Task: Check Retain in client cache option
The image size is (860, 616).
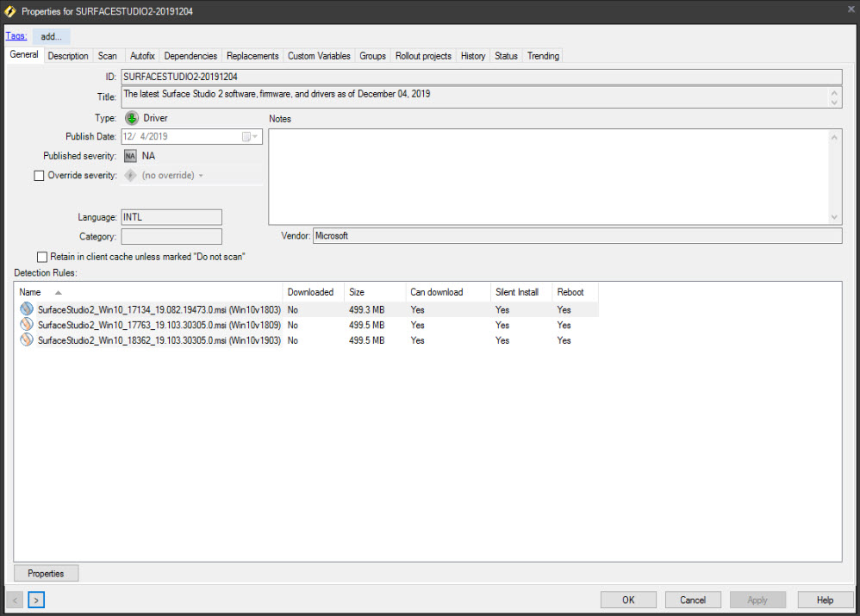Action: pyautogui.click(x=42, y=256)
